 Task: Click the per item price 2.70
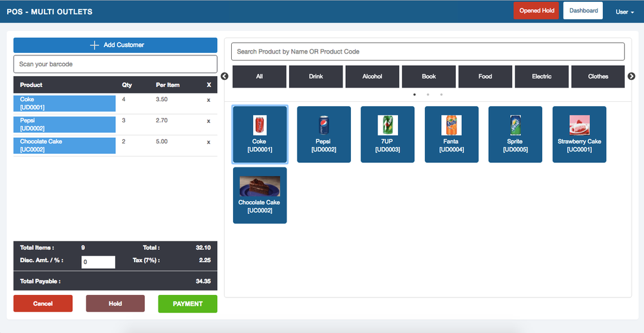(162, 120)
